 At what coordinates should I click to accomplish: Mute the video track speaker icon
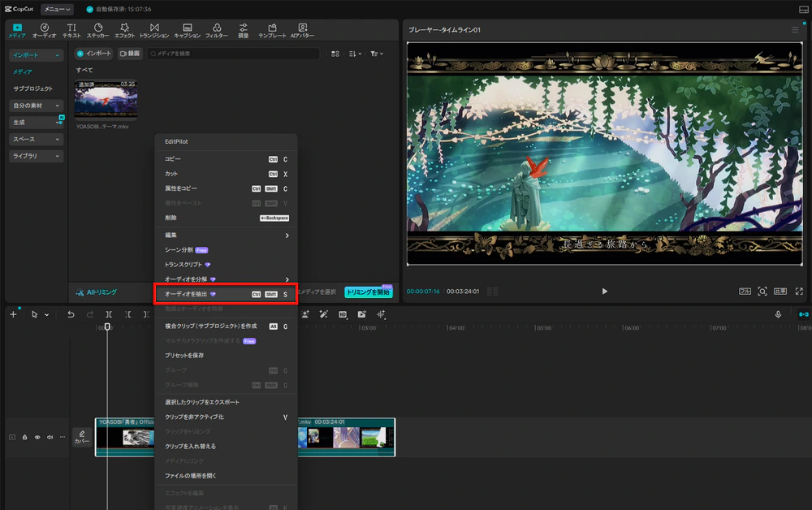pos(50,437)
